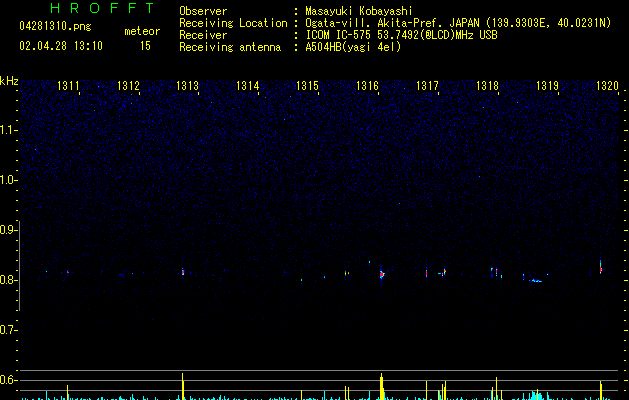Click the date stamp 02.04.28 13:10
The width and height of the screenshot is (629, 400).
[61, 46]
